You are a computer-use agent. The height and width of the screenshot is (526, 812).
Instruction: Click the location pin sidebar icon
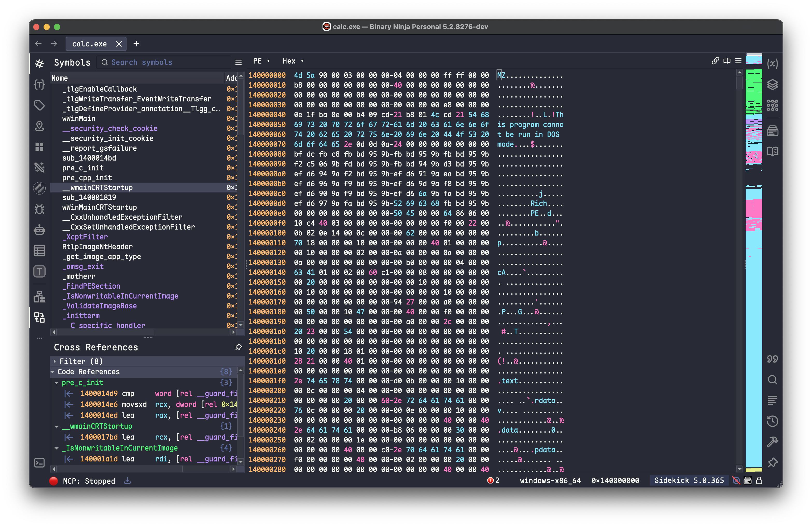pyautogui.click(x=39, y=126)
